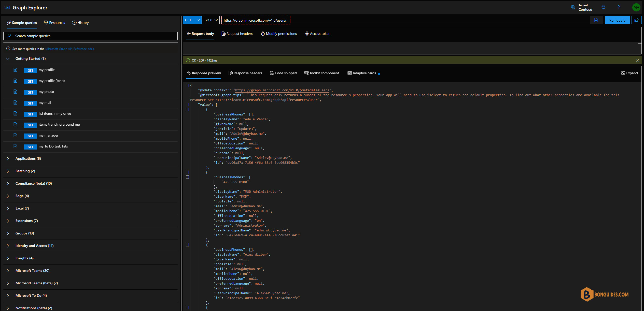Open the v1.0 version dropdown
644x311 pixels.
[212, 20]
